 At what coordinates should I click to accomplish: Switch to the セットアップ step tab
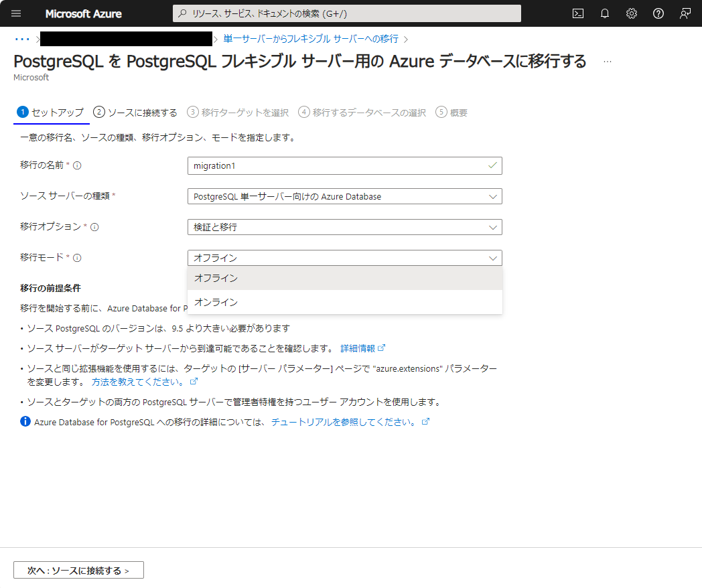point(51,113)
